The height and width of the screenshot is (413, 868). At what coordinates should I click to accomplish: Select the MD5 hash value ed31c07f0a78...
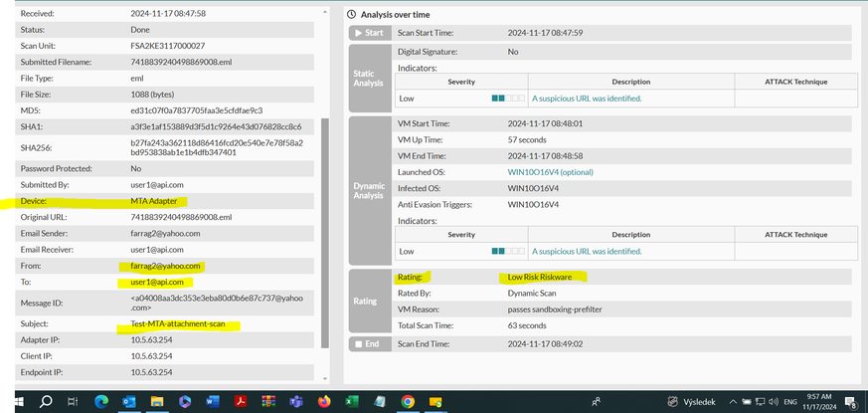click(x=197, y=110)
